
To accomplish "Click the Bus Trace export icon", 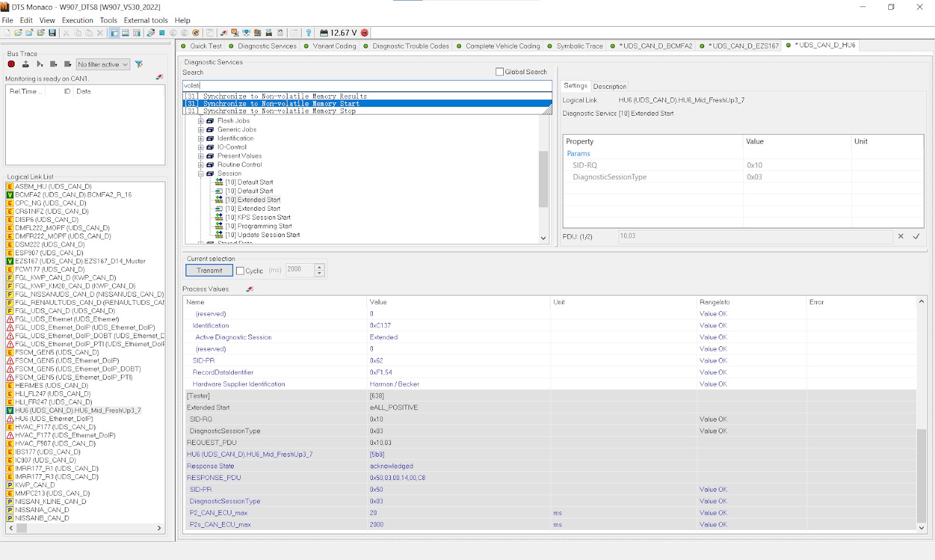I will pyautogui.click(x=25, y=64).
